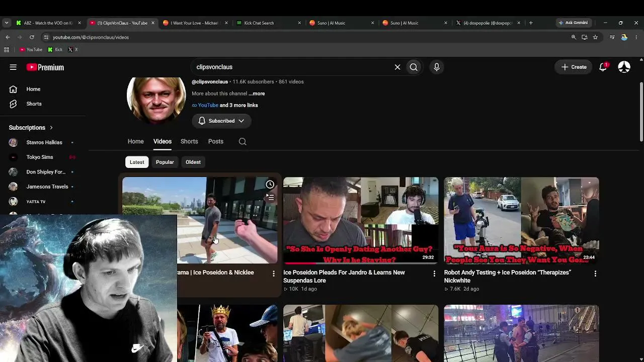Screen dimensions: 644x362
Task: Open the Chrome apps grid shortcut
Action: tap(7, 50)
